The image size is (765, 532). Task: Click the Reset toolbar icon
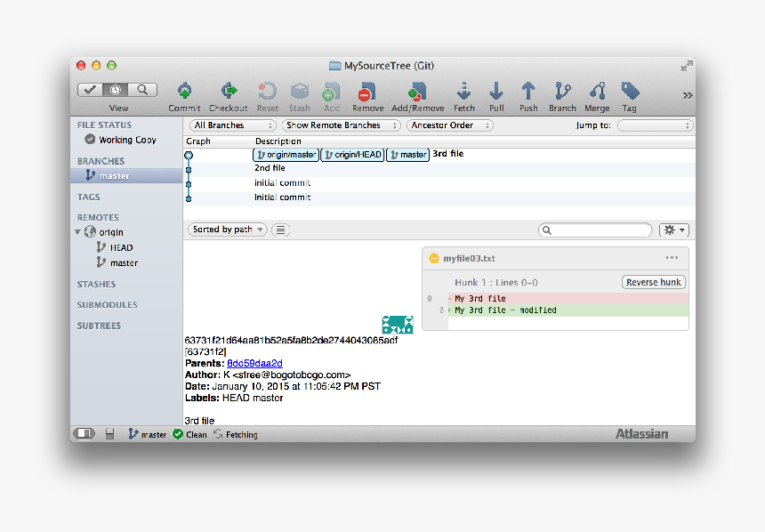point(268,92)
